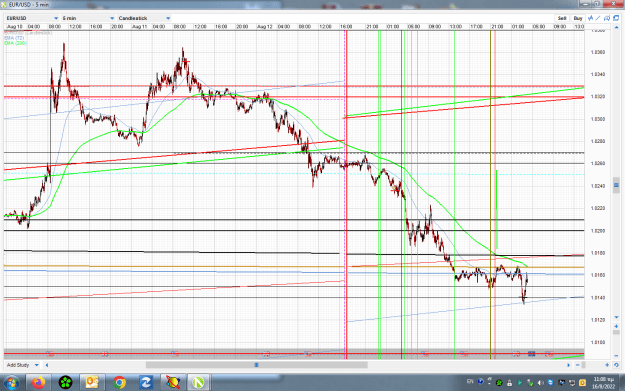The image size is (625, 391).
Task: Click the detach window icon in the chart toolbar
Action: coord(616,18)
